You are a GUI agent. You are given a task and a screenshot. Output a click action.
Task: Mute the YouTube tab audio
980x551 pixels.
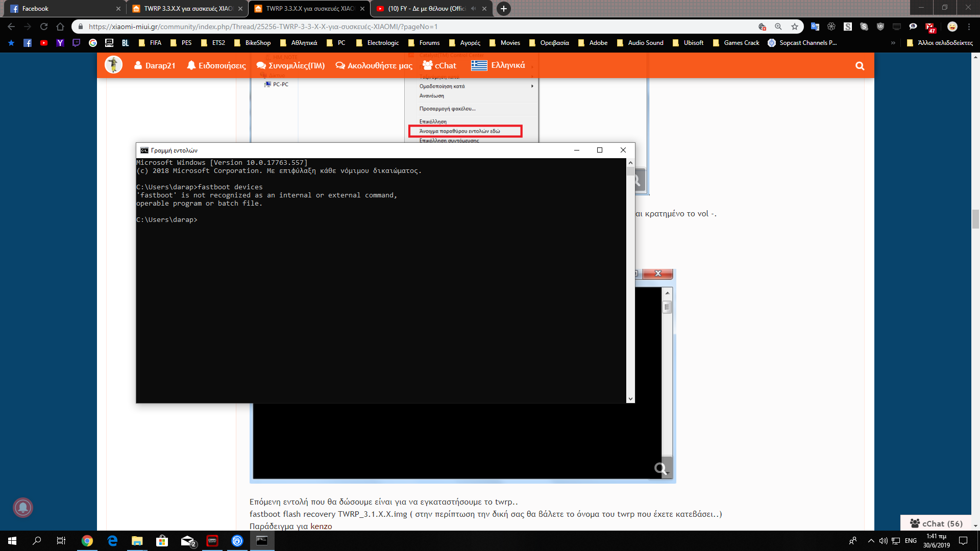coord(473,9)
